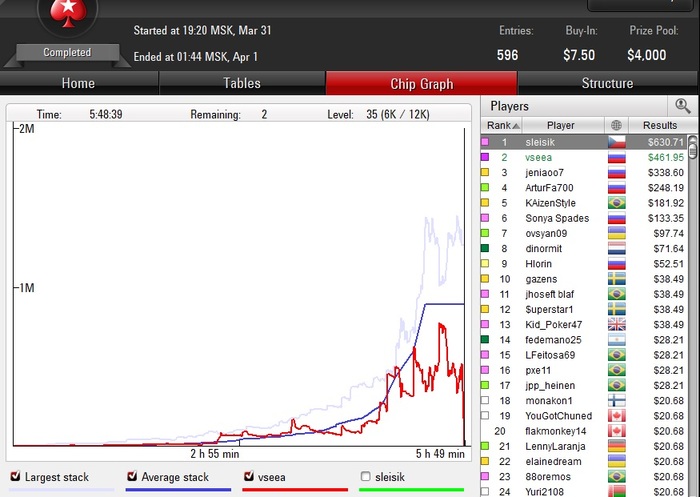Screen dimensions: 700x497
Task: Click jeniaoo7's yellow color swatch
Action: (485, 172)
